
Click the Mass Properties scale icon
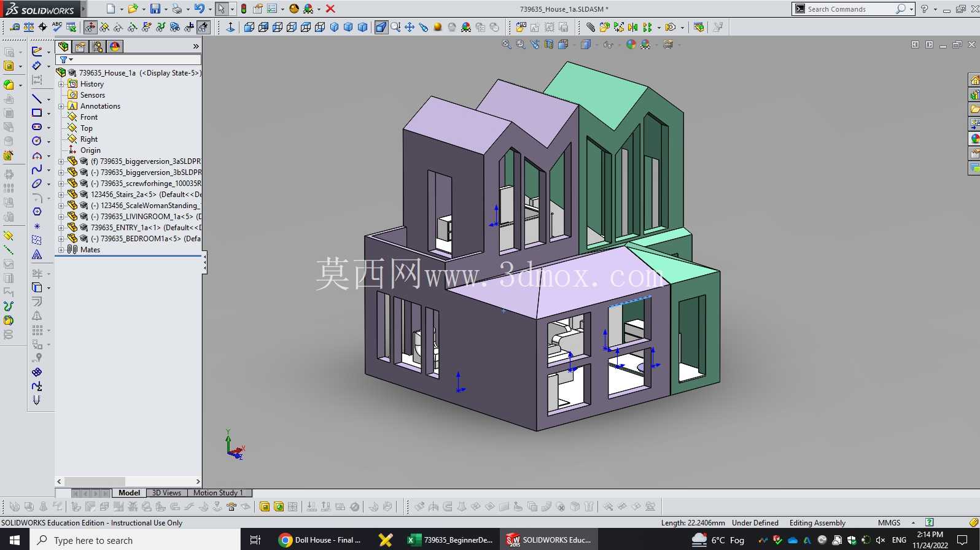[29, 27]
